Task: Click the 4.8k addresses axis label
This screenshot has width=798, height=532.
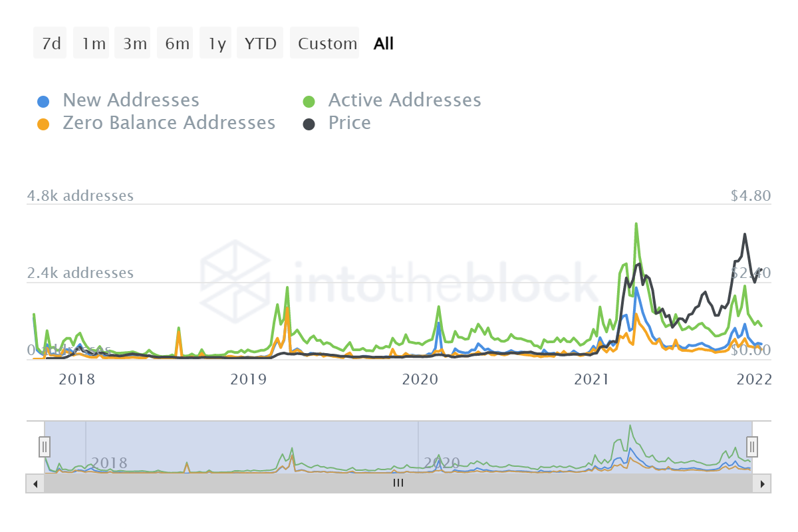Action: (80, 196)
